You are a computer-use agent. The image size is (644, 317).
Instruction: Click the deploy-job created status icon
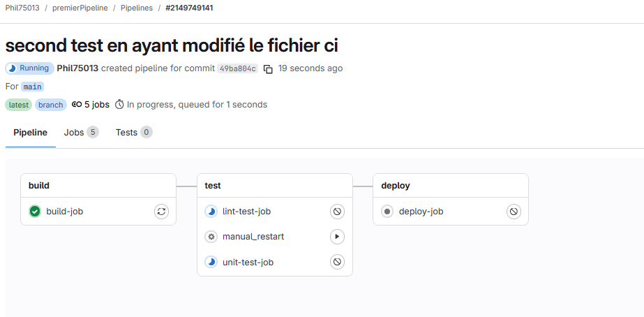387,212
